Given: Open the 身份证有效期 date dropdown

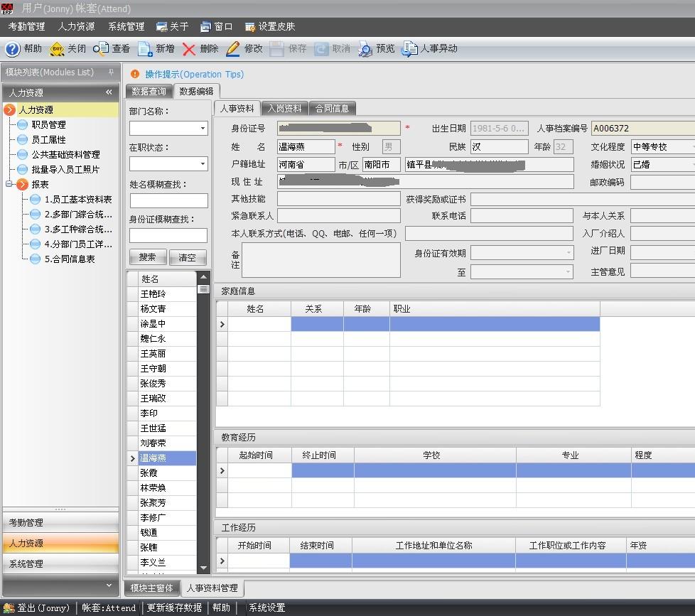Looking at the screenshot, I should tap(569, 253).
